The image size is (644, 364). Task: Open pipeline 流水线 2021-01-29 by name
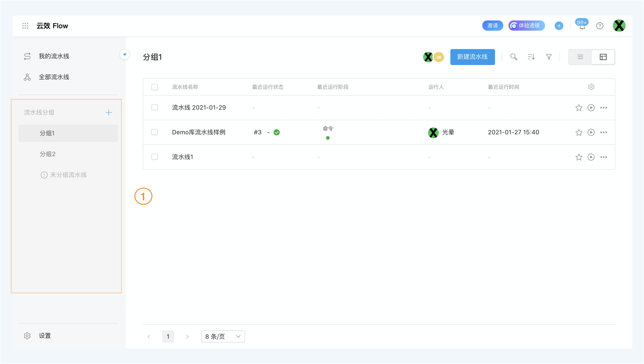coord(199,107)
